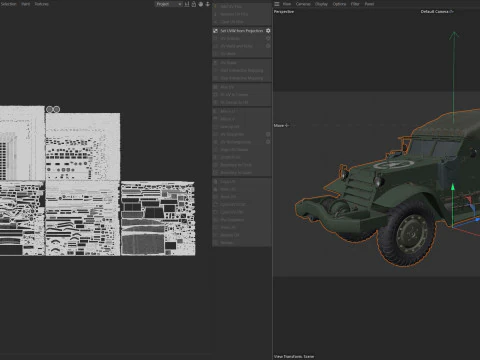
Task: Select the upper-left UV tile
Action: coord(22,143)
